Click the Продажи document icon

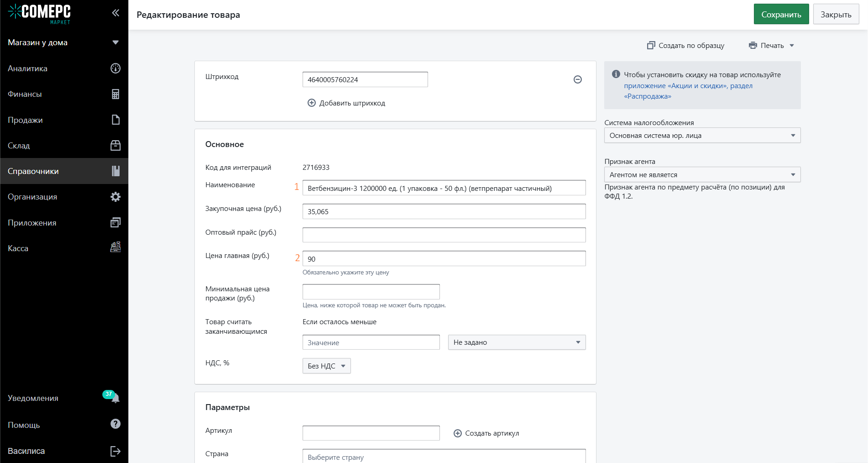click(115, 120)
